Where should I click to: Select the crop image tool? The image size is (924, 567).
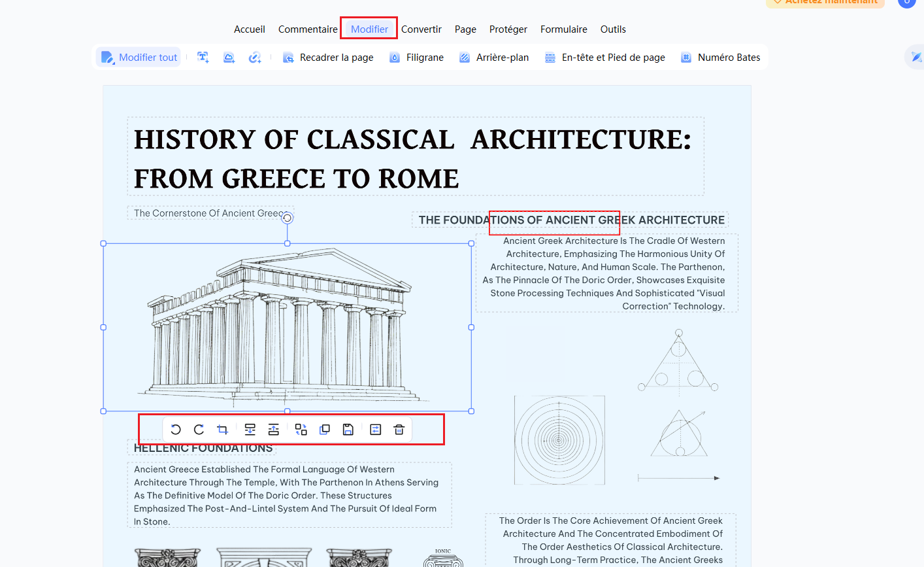tap(222, 430)
